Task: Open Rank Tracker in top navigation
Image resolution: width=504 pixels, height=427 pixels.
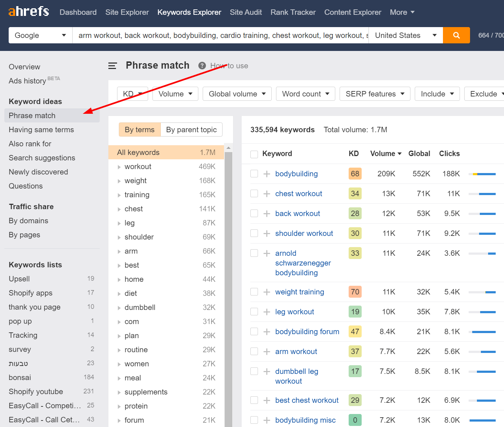Action: pyautogui.click(x=293, y=12)
